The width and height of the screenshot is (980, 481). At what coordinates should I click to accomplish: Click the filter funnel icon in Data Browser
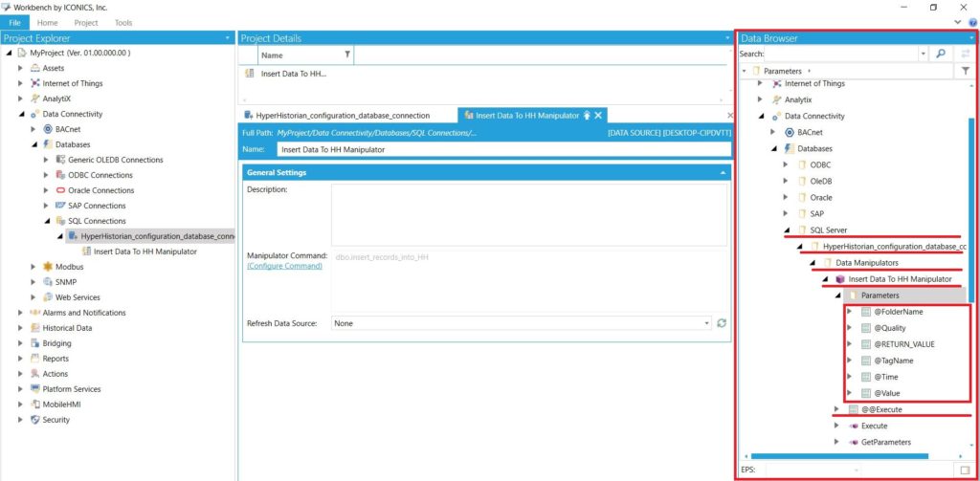pyautogui.click(x=965, y=71)
